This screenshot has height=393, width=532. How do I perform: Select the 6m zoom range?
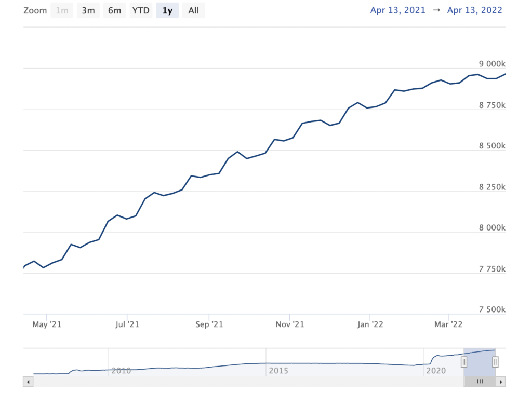114,10
